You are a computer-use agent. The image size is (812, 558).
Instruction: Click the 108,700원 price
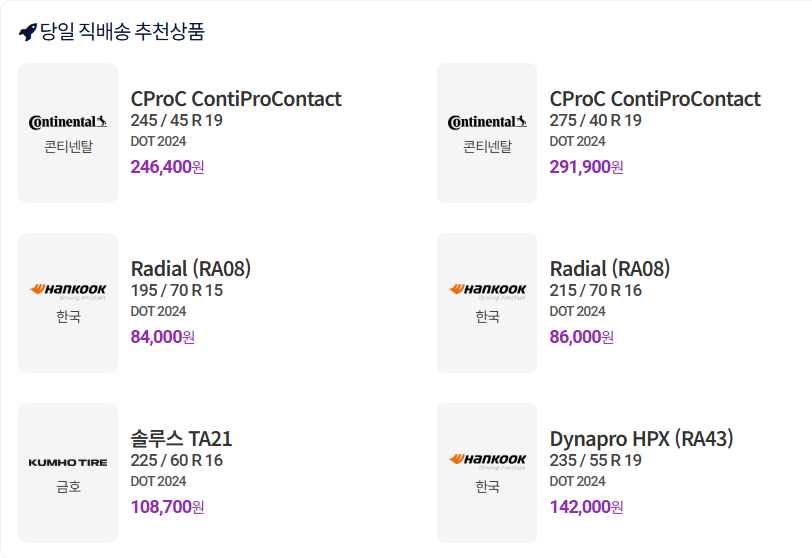[167, 507]
